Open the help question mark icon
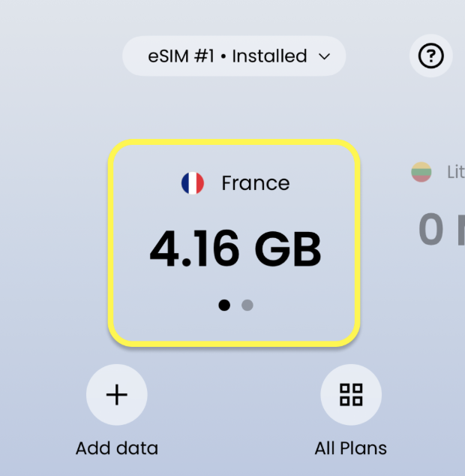Viewport: 465px width, 476px height. pyautogui.click(x=430, y=56)
